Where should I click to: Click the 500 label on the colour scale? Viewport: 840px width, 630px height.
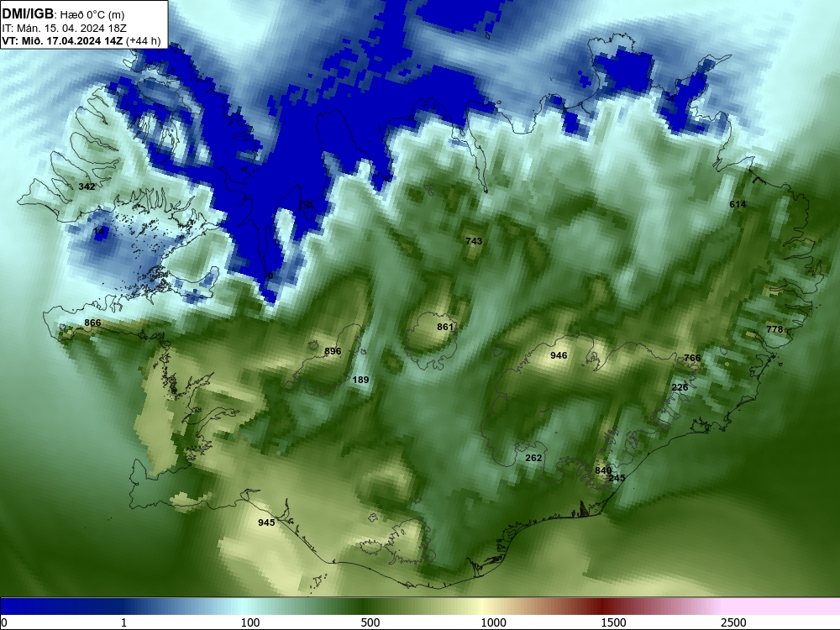pyautogui.click(x=370, y=622)
